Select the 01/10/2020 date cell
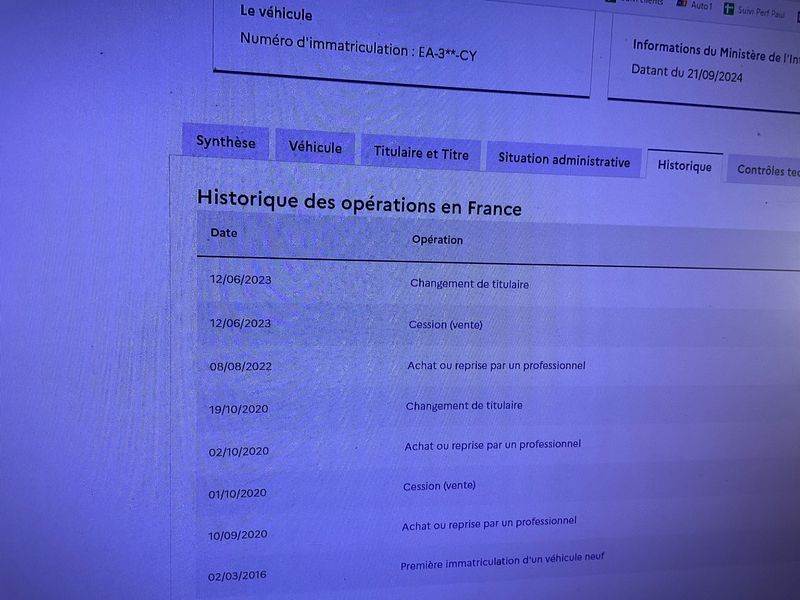 pyautogui.click(x=237, y=493)
